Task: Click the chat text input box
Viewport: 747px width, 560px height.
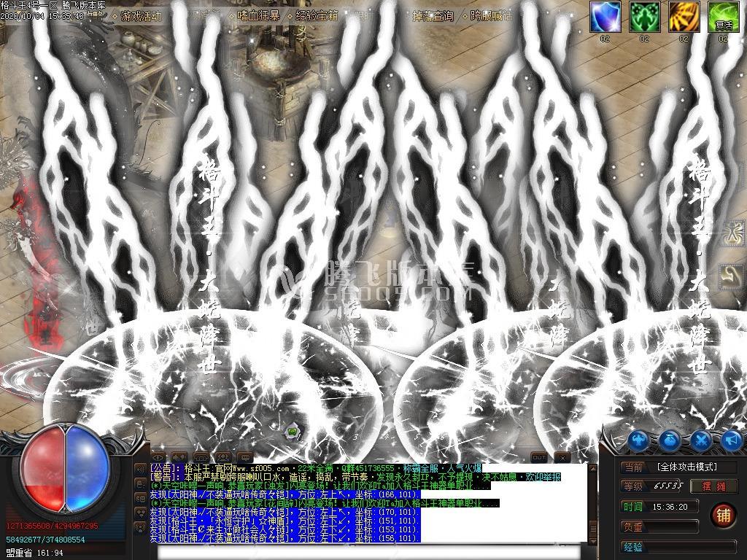Action: click(368, 553)
